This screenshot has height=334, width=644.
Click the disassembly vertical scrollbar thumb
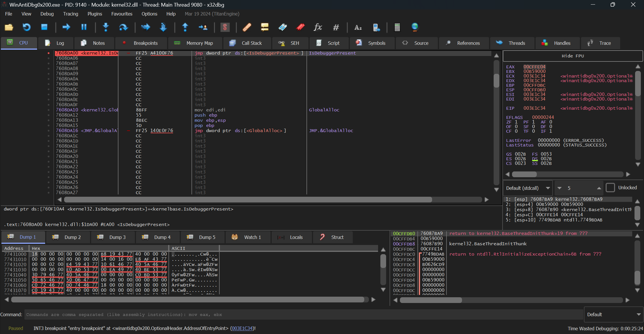[497, 81]
